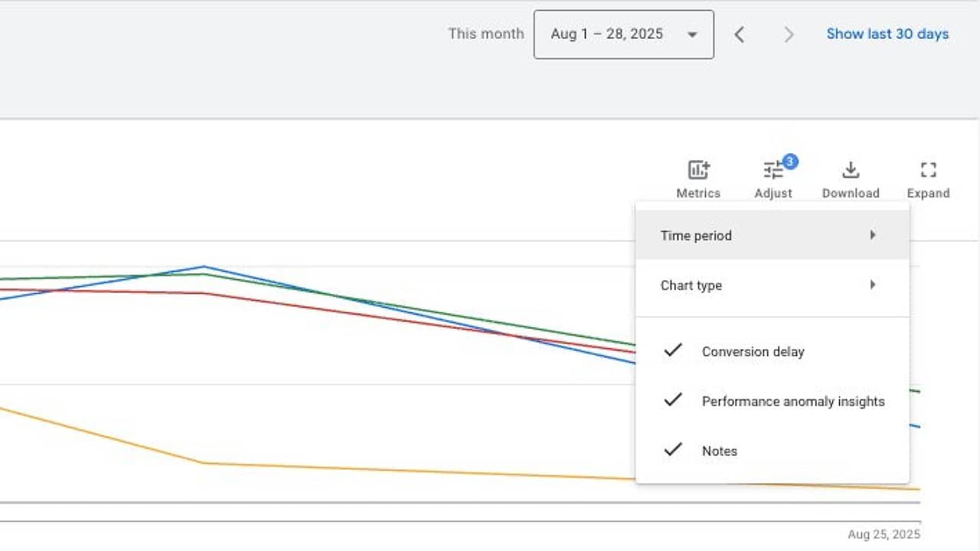The image size is (980, 551).
Task: Open the Metrics selector icon
Action: click(697, 170)
